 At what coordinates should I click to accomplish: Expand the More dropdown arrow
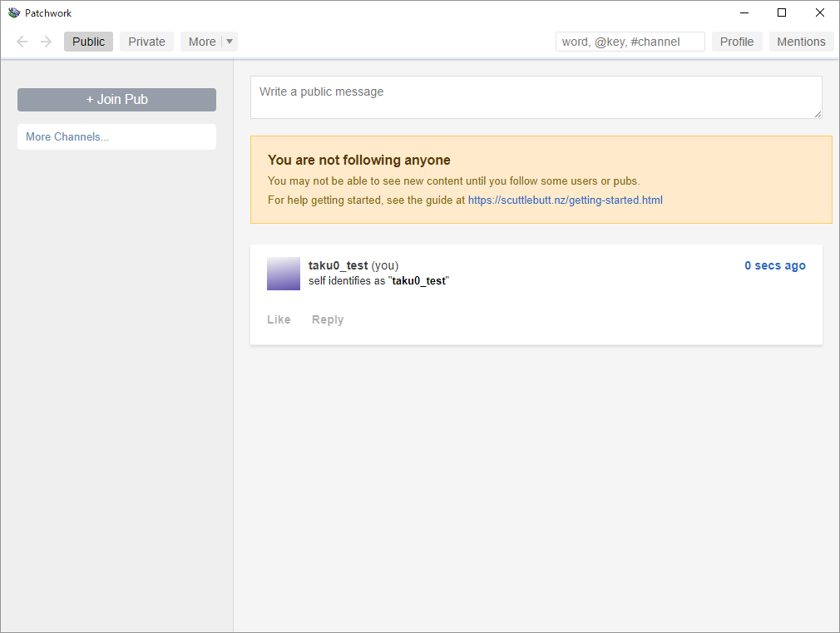230,42
